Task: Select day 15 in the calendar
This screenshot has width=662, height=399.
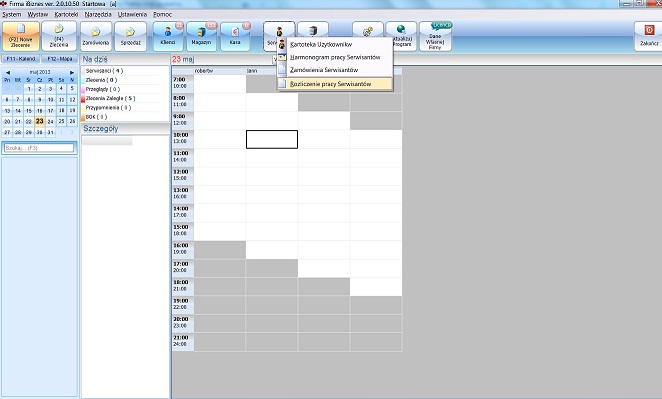Action: [x=29, y=111]
